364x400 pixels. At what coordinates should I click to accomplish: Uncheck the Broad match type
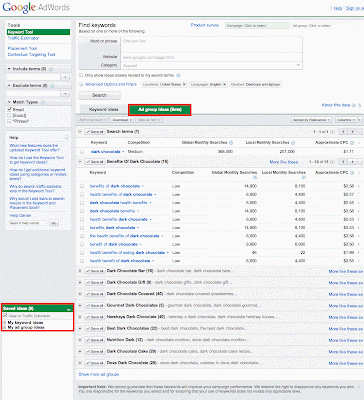coord(9,109)
